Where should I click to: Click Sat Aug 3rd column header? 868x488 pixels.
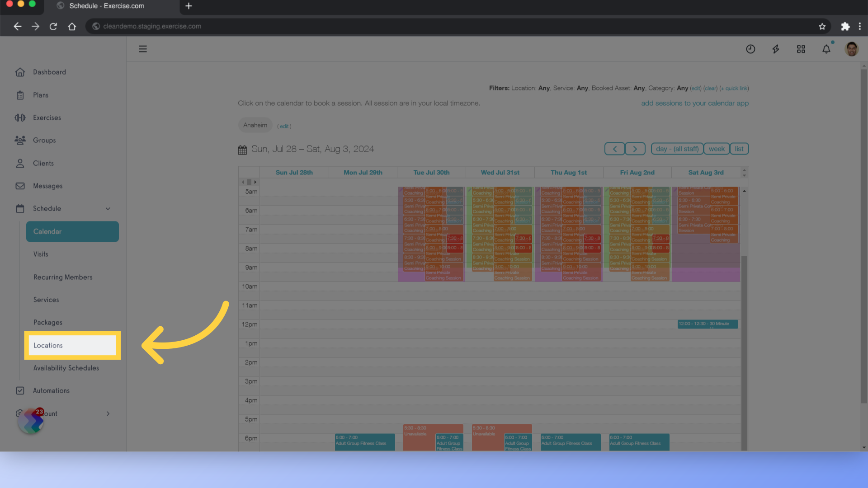tap(706, 173)
